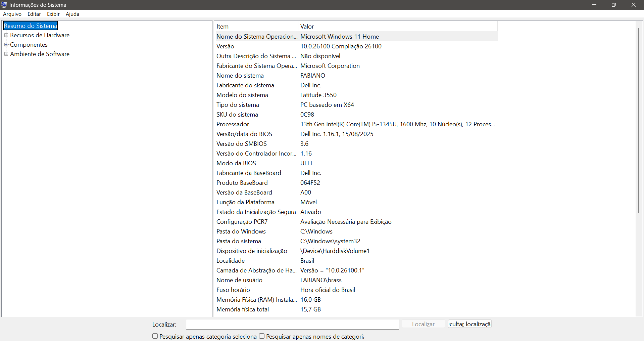Select the Ambiente de Software category

coord(40,54)
